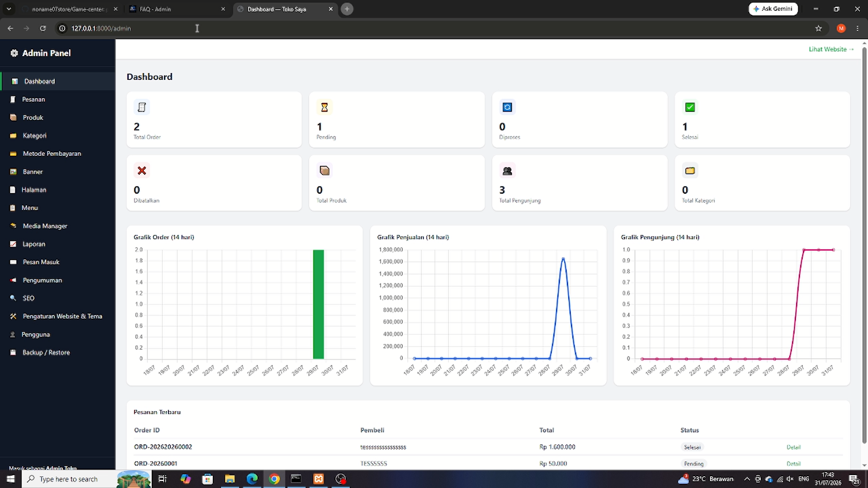868x488 pixels.
Task: Click the Rp 1.600.000 total cell
Action: tap(557, 447)
